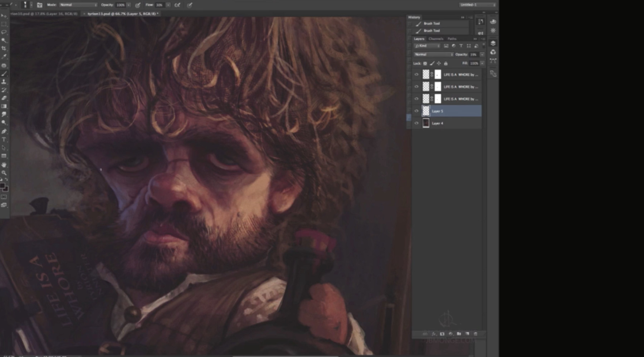Select the Path Selection tool

(x=4, y=148)
